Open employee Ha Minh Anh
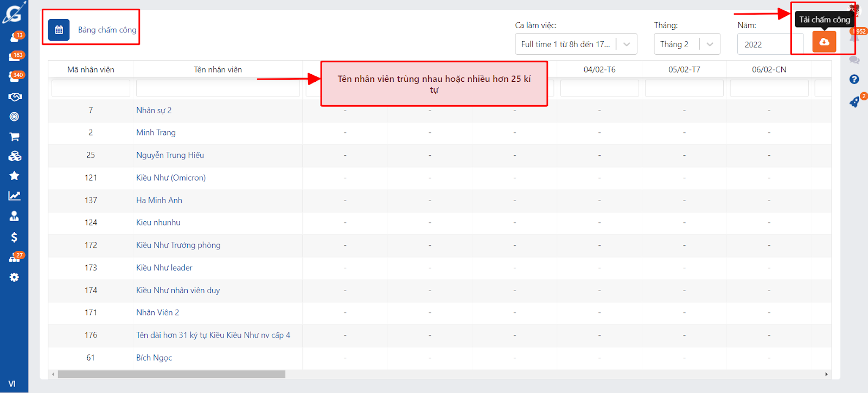The width and height of the screenshot is (868, 393). click(159, 201)
